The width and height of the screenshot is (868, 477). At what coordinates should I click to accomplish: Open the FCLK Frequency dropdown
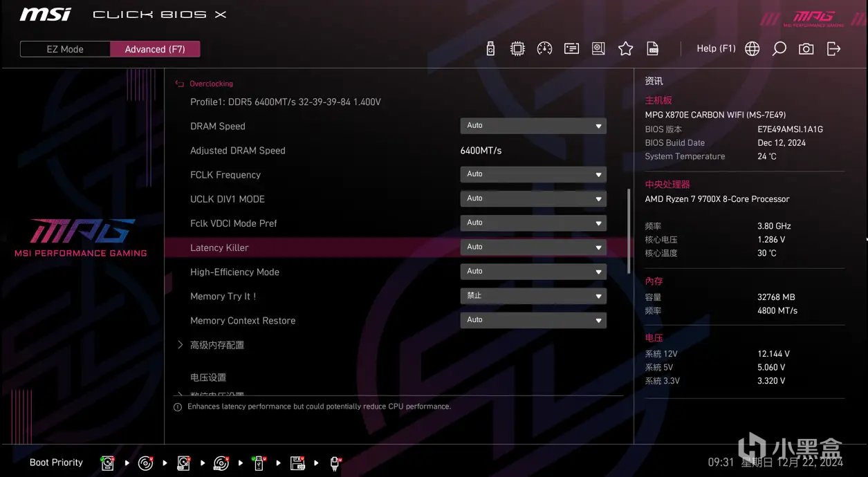(x=533, y=174)
